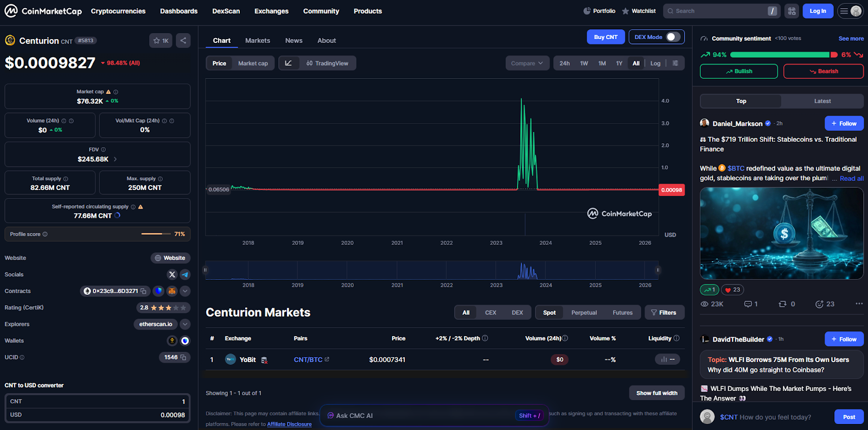Open the CNT/BTC pair link
The height and width of the screenshot is (430, 868).
point(308,359)
